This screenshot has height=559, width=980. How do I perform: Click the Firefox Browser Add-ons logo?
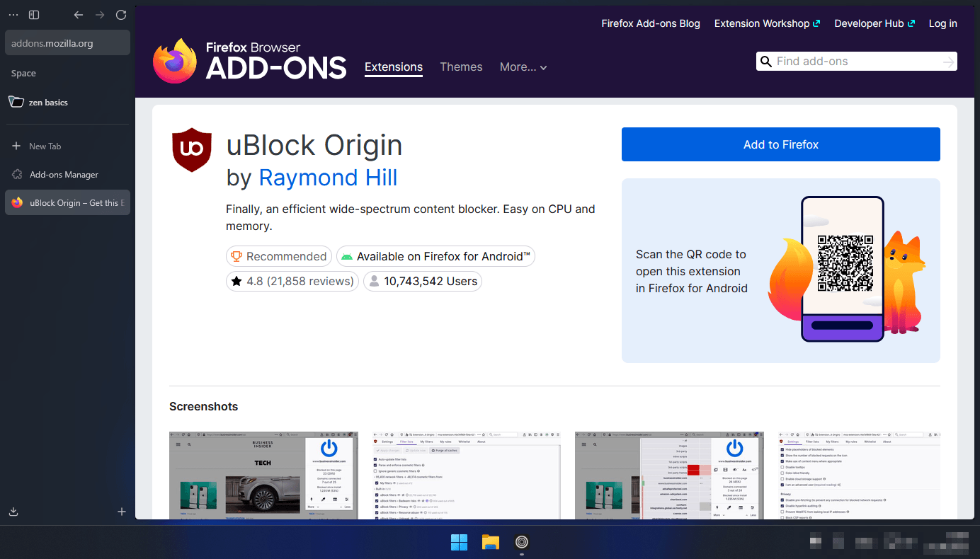[249, 61]
